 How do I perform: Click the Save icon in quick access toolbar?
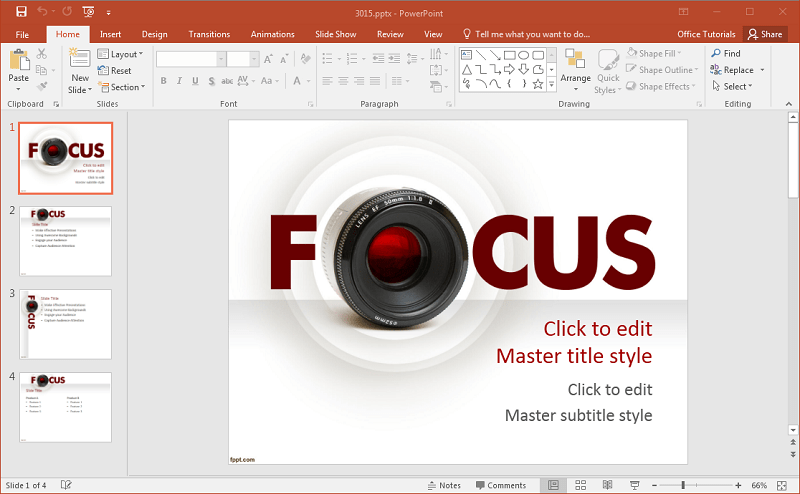pyautogui.click(x=21, y=11)
